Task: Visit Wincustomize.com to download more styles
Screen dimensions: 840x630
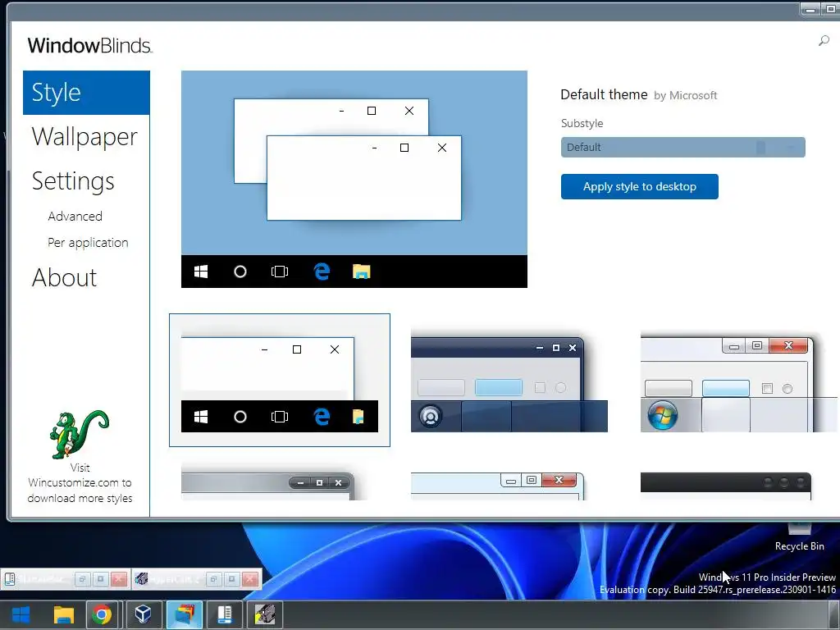Action: pos(80,482)
